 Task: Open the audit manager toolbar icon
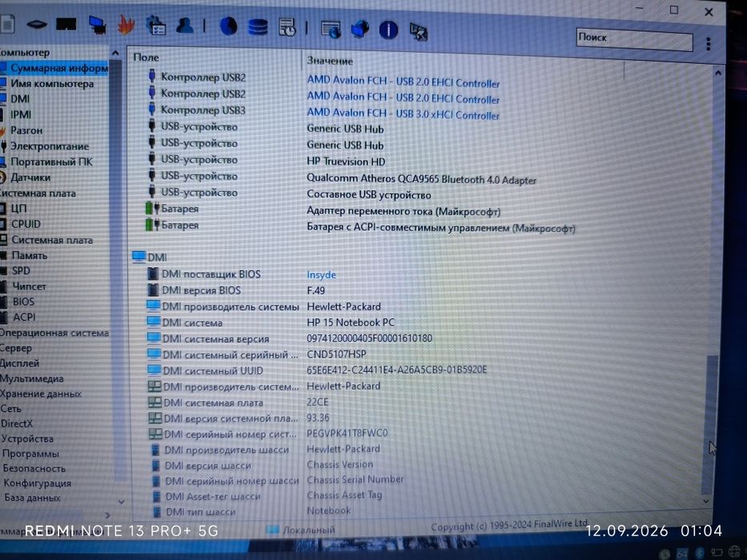[x=156, y=26]
